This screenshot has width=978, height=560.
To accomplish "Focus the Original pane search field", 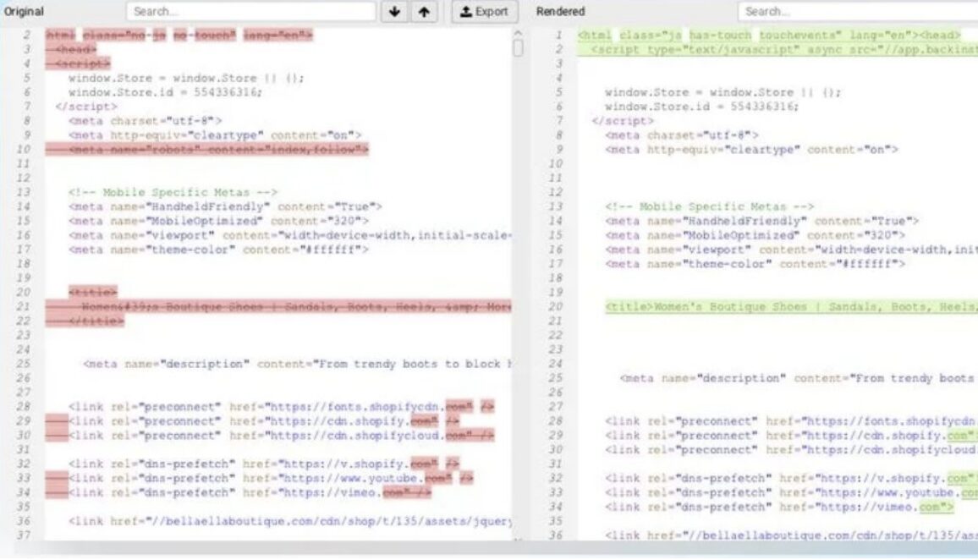I will pyautogui.click(x=250, y=11).
